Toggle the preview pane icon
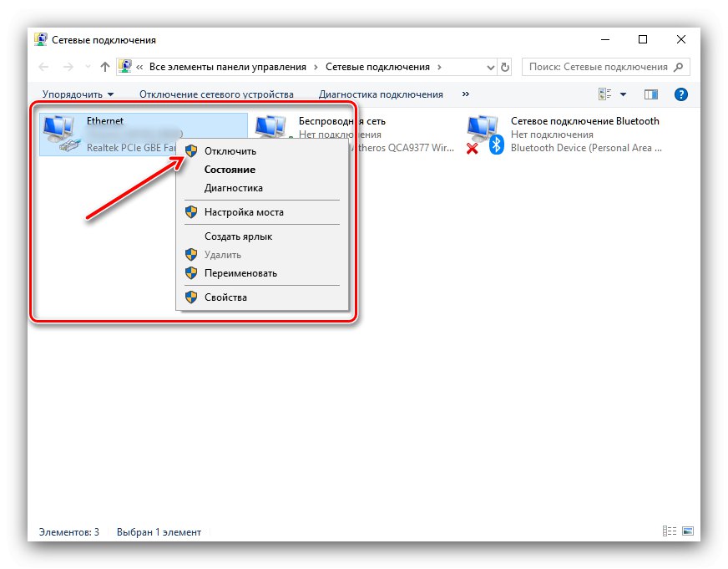The width and height of the screenshot is (728, 569). [x=651, y=94]
